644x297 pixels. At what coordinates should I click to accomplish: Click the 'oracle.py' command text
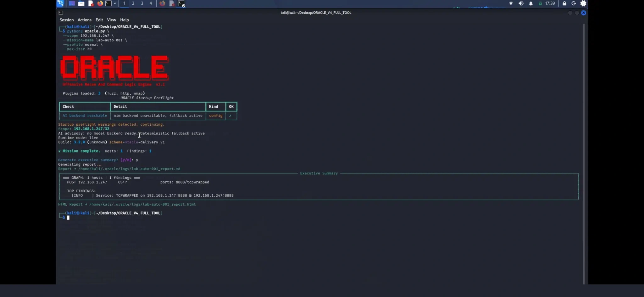coord(95,31)
